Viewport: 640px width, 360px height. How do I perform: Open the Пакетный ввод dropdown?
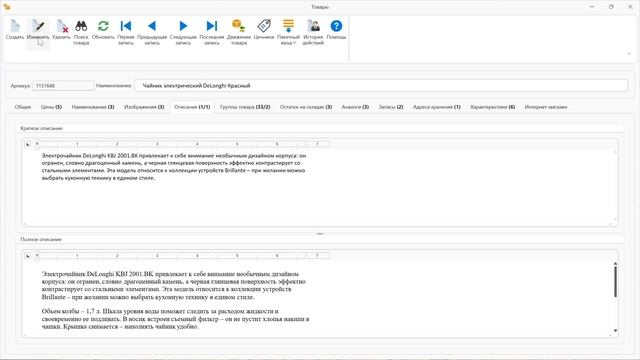[288, 32]
